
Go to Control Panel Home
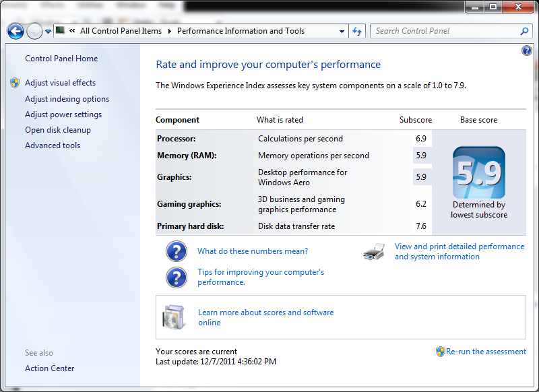(61, 59)
